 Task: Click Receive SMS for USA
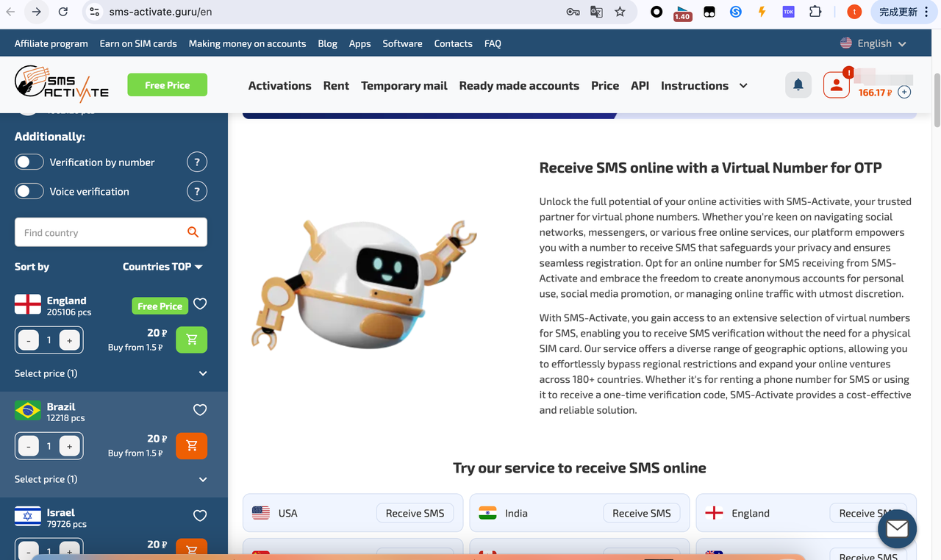[415, 513]
